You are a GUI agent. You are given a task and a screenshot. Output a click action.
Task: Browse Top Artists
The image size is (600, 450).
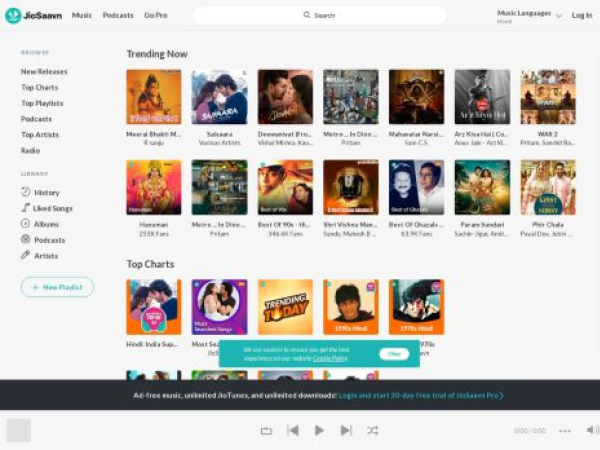(40, 135)
